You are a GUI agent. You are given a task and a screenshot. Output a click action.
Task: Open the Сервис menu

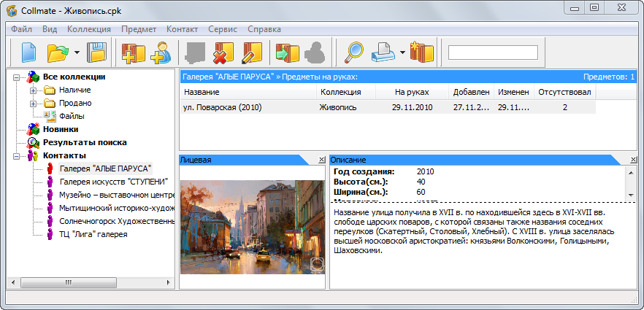click(222, 29)
